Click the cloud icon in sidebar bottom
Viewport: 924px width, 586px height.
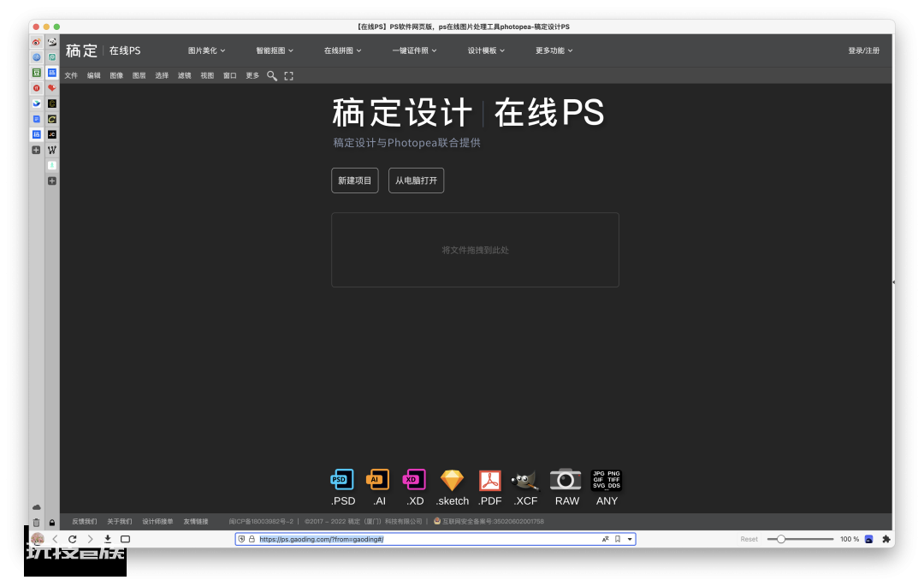pos(37,507)
